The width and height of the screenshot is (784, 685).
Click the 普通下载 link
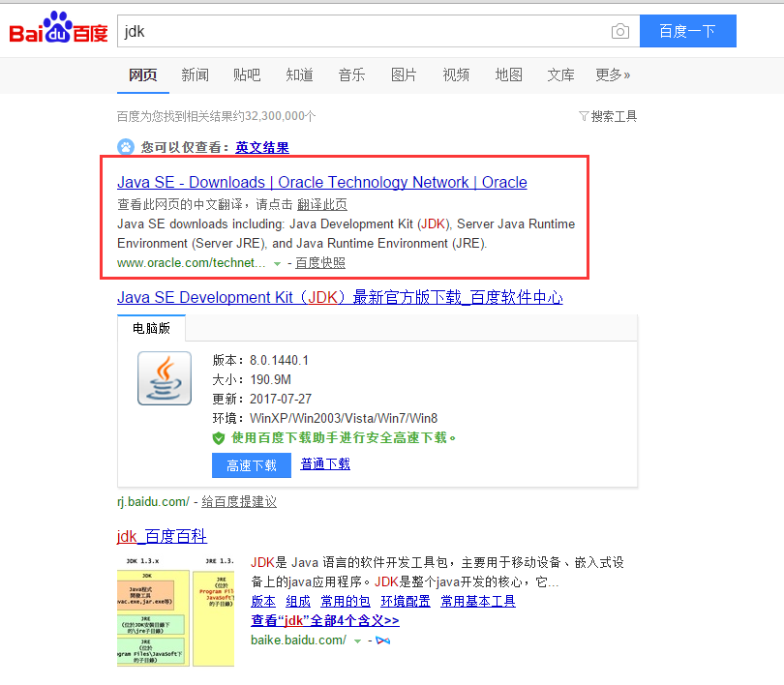[325, 464]
